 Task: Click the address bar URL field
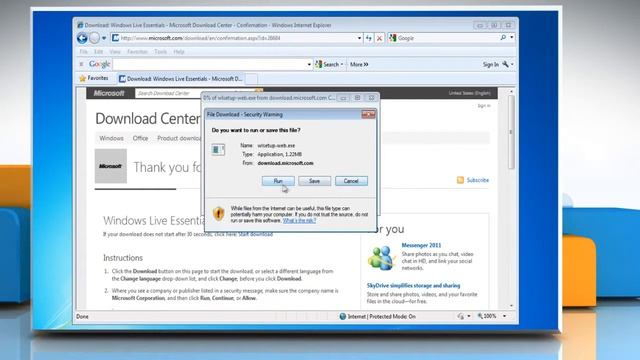coord(237,38)
